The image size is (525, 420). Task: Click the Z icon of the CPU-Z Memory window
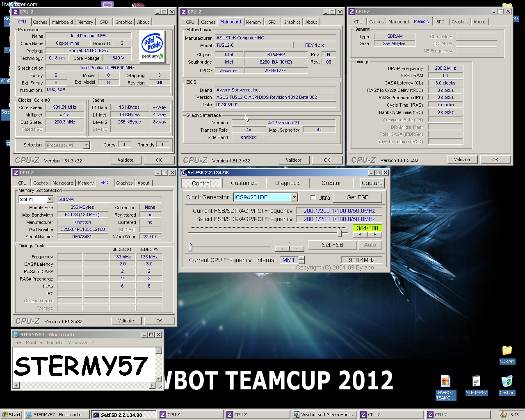pos(352,11)
